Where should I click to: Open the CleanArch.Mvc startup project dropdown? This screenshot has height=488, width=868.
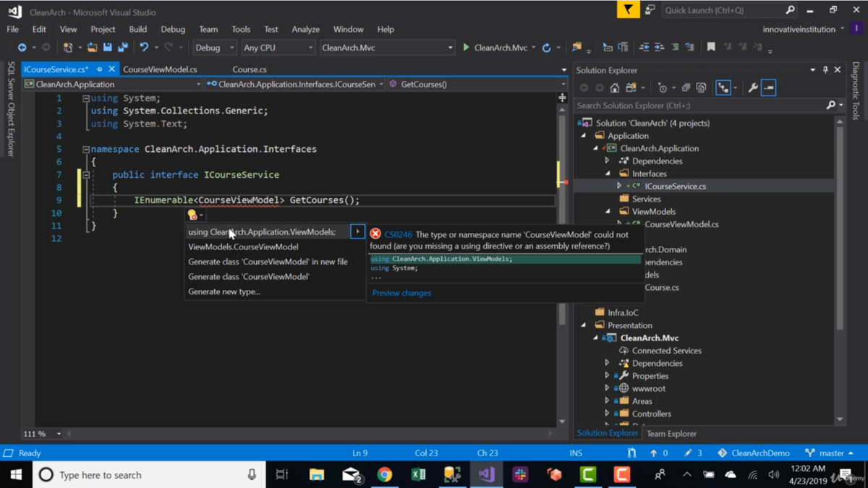coord(386,48)
